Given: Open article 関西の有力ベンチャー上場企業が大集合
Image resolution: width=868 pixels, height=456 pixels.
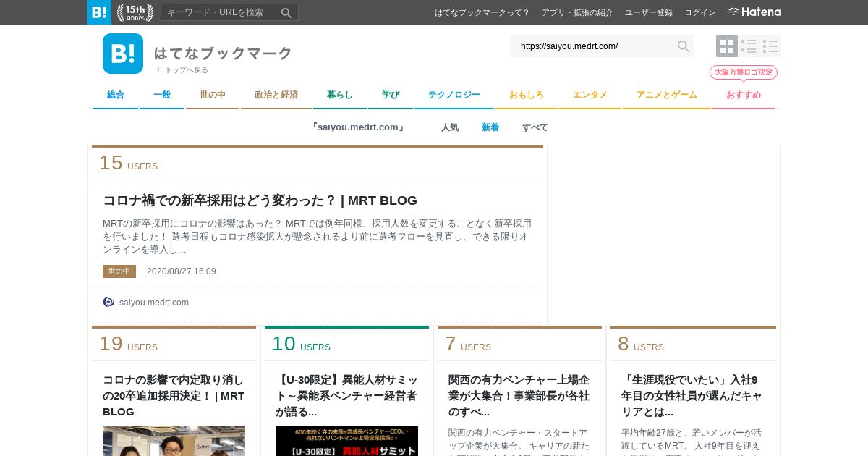Looking at the screenshot, I should click(519, 395).
